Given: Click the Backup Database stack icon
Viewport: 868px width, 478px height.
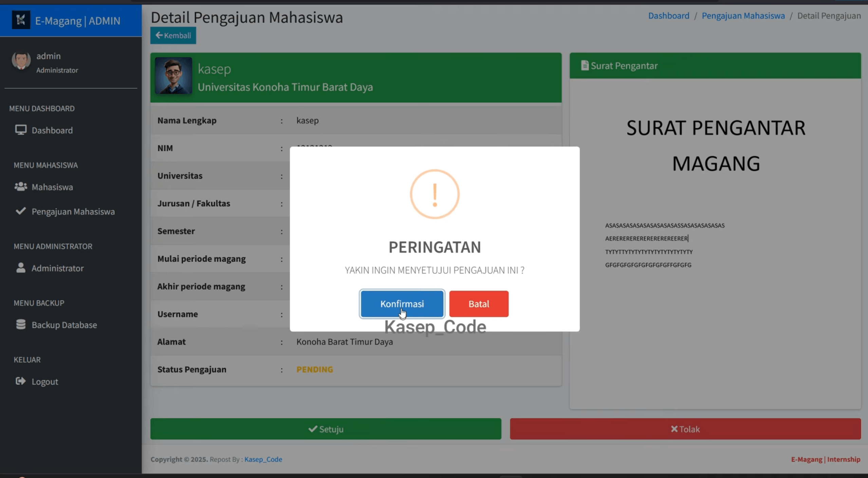Looking at the screenshot, I should pyautogui.click(x=21, y=324).
